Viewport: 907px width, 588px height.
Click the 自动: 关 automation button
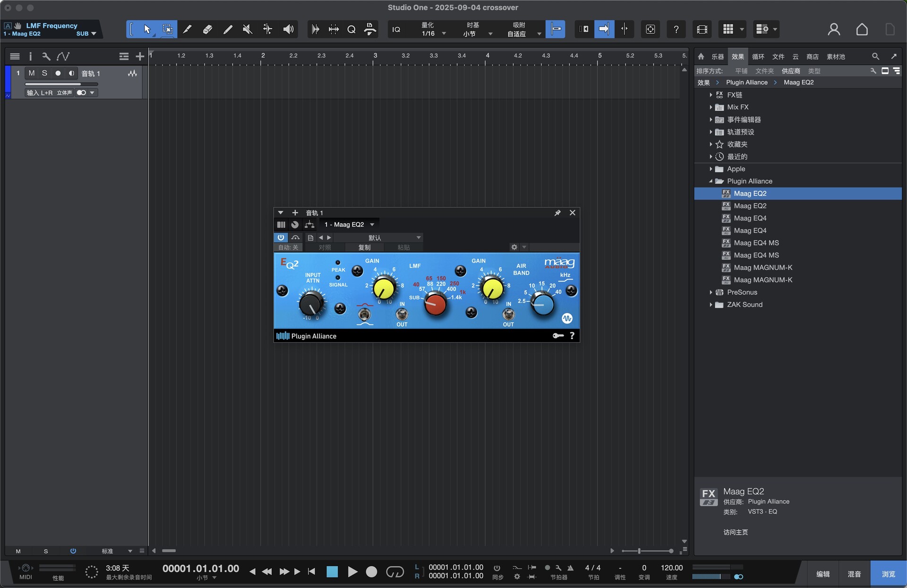288,247
